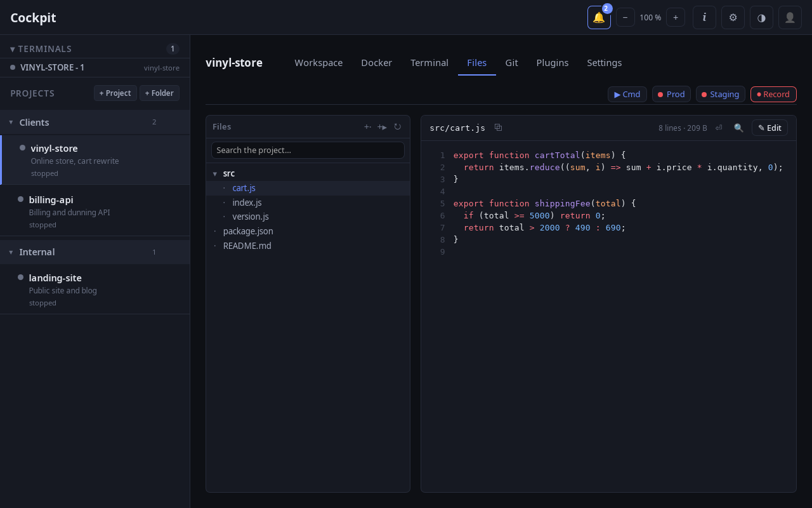This screenshot has width=812, height=508.
Task: Open the project Settings tab
Action: 604,63
